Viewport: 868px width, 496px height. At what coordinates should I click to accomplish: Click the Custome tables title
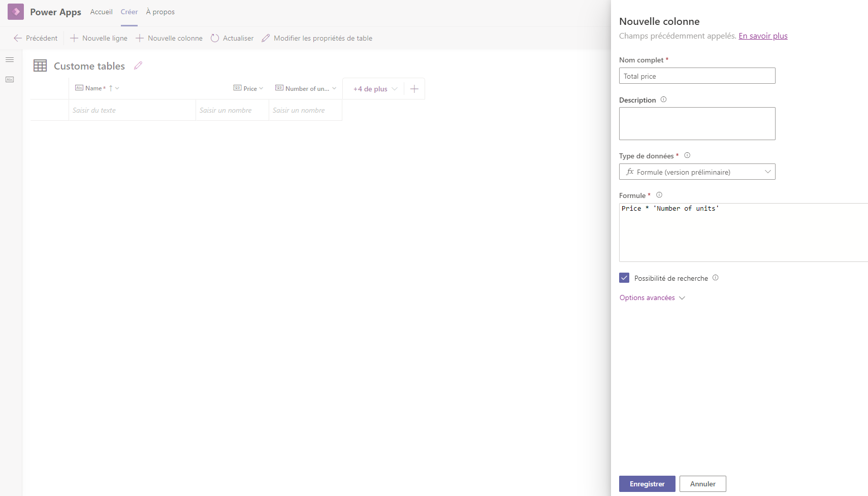(89, 66)
